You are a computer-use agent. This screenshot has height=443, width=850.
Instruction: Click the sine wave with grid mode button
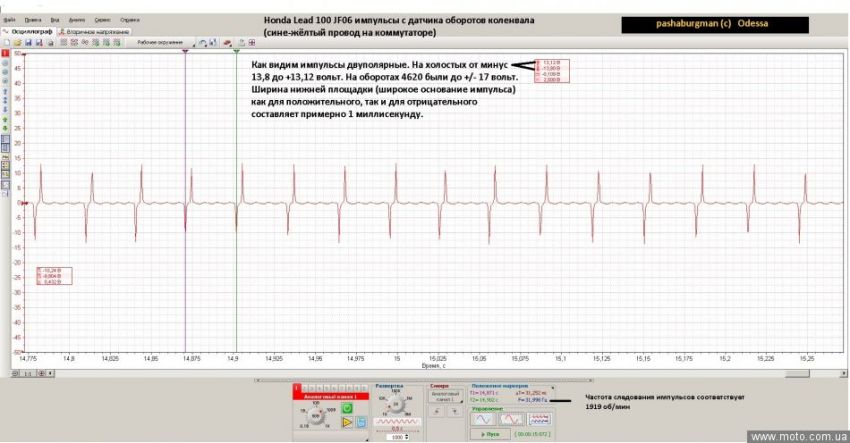512,419
